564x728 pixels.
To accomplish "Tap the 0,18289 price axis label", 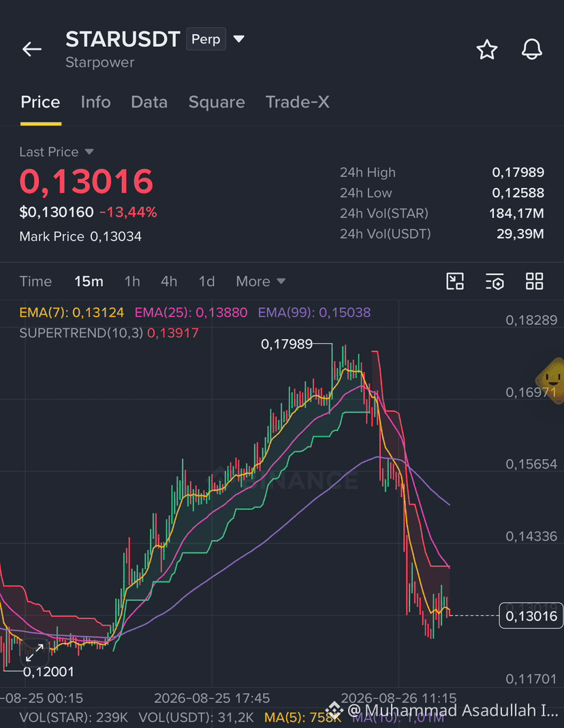I will [531, 320].
